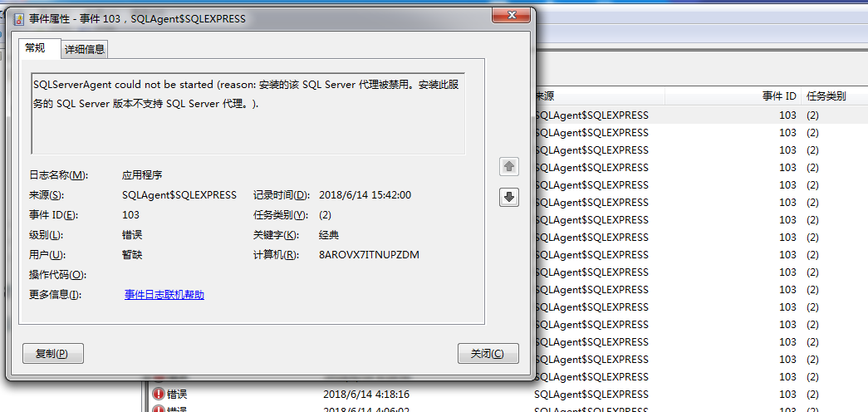
Task: Click the event properties title bar icon
Action: click(19, 19)
